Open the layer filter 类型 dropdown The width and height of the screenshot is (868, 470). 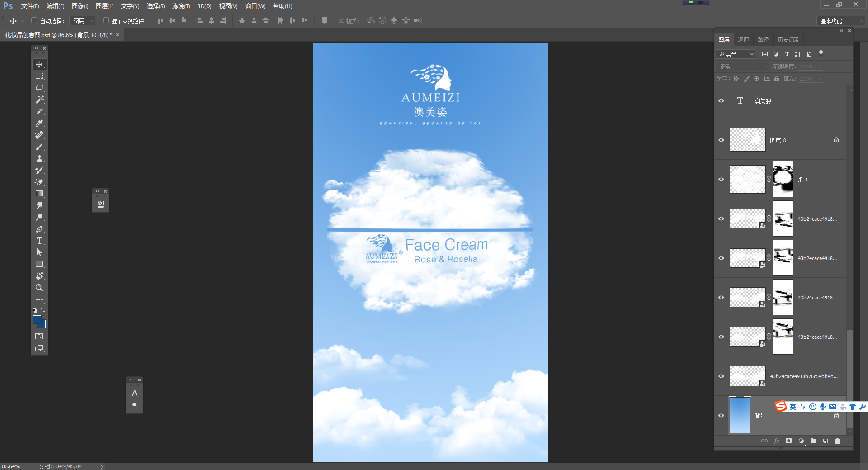(736, 54)
